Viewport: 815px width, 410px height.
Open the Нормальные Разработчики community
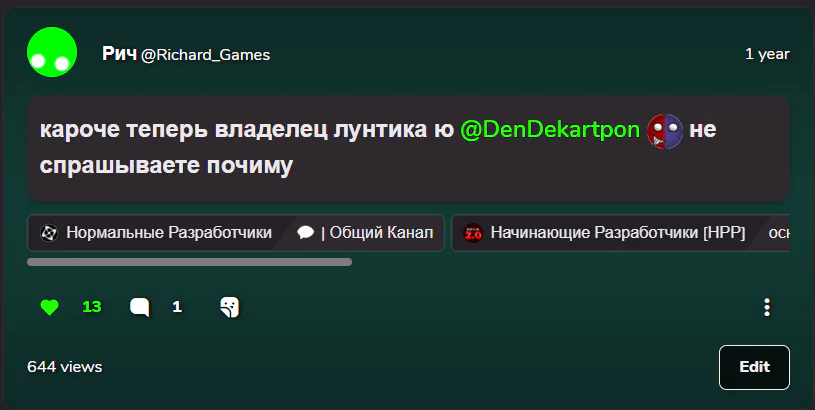pos(169,233)
